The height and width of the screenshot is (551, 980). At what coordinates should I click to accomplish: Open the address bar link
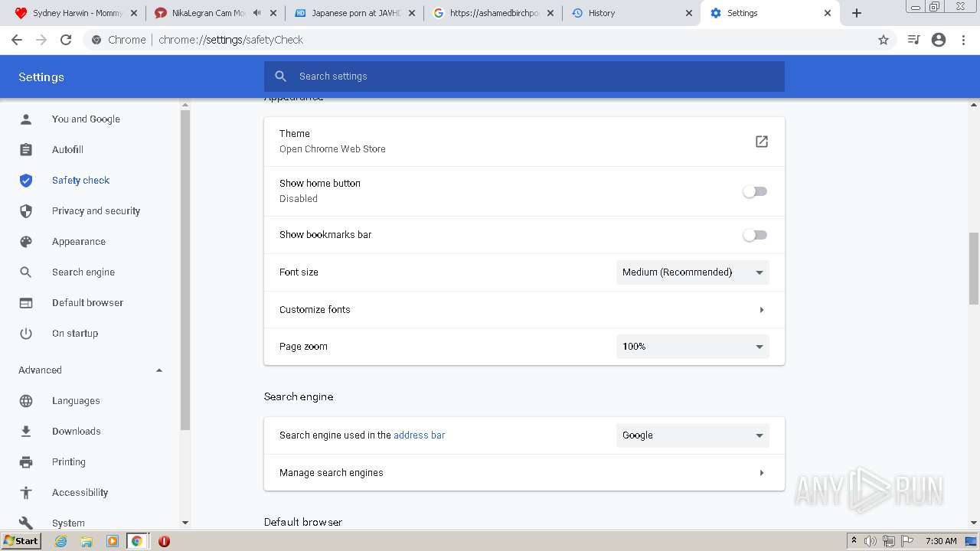coord(419,435)
